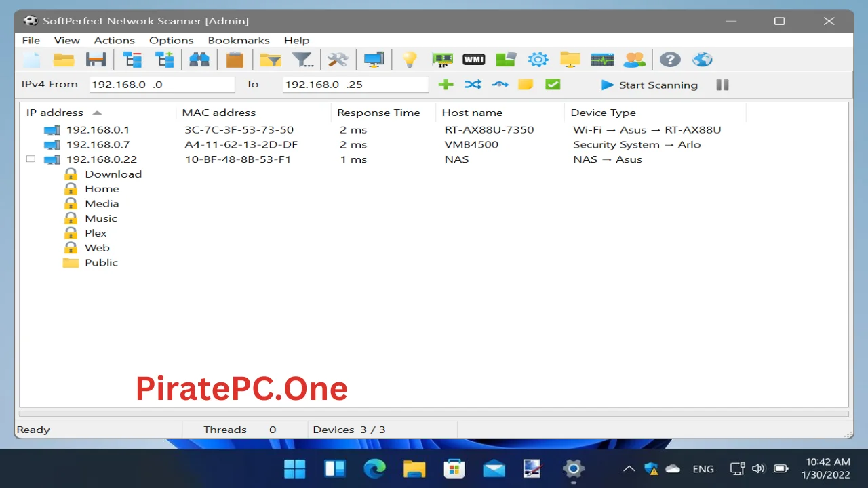Open the Actions menu
The height and width of the screenshot is (488, 868).
coord(115,40)
